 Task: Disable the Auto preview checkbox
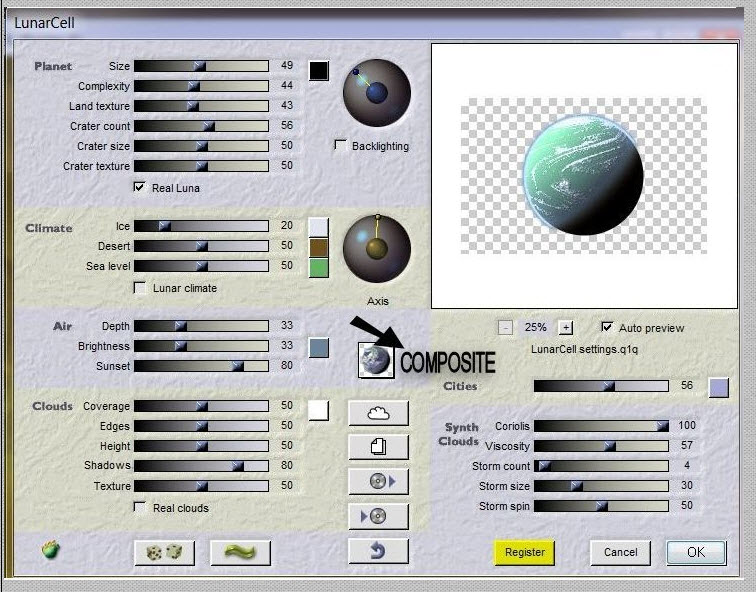pyautogui.click(x=607, y=327)
